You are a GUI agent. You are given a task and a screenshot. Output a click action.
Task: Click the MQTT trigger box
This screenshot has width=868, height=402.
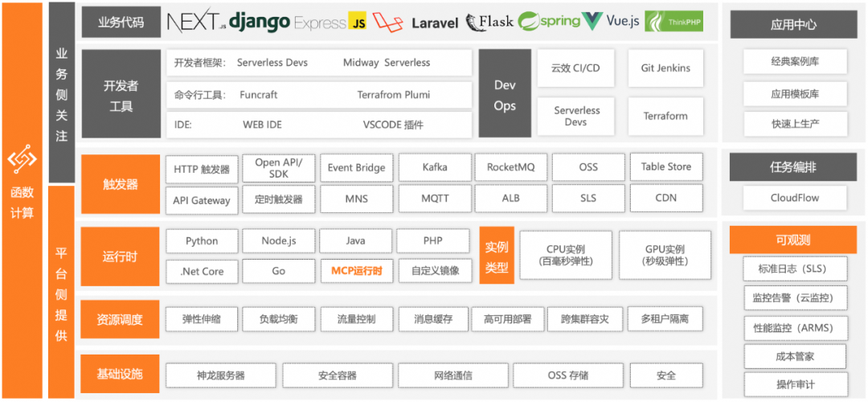click(x=435, y=199)
